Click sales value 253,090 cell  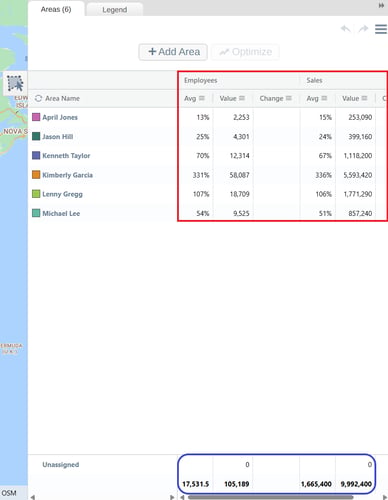[360, 117]
